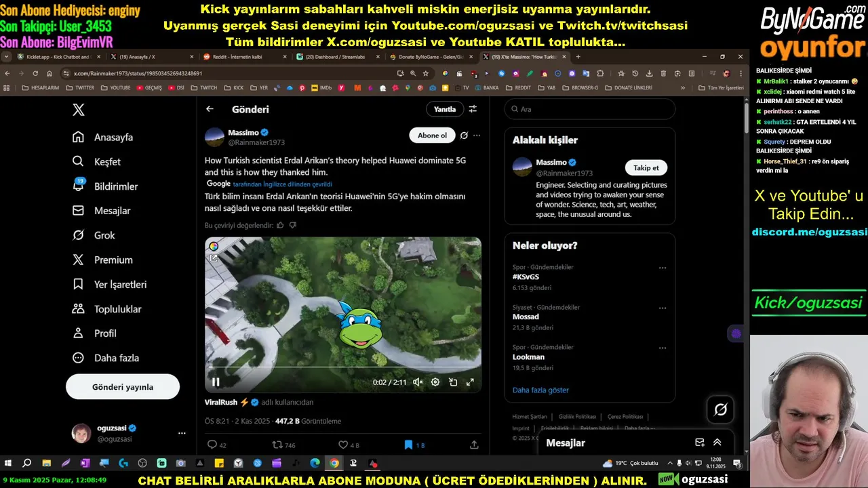This screenshot has height=488, width=868.
Task: Click the reply comment icon with 42
Action: click(217, 445)
